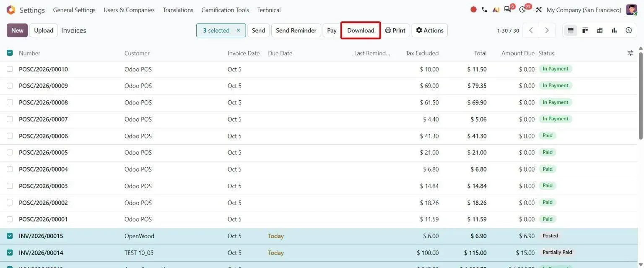Select checkbox for POSC/2026/00010
Screen dimensions: 644x268
(x=10, y=69)
